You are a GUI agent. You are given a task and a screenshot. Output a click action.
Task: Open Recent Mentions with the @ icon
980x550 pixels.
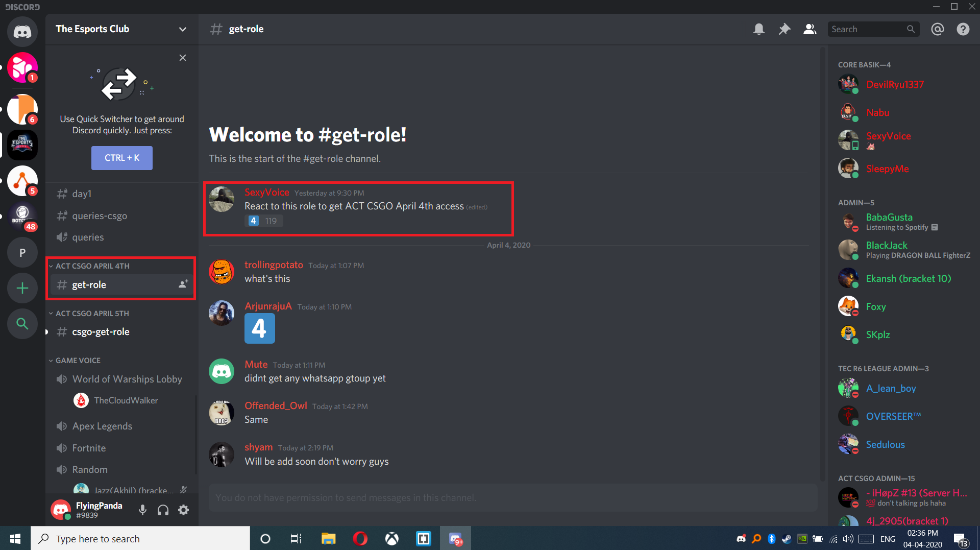[x=938, y=29]
